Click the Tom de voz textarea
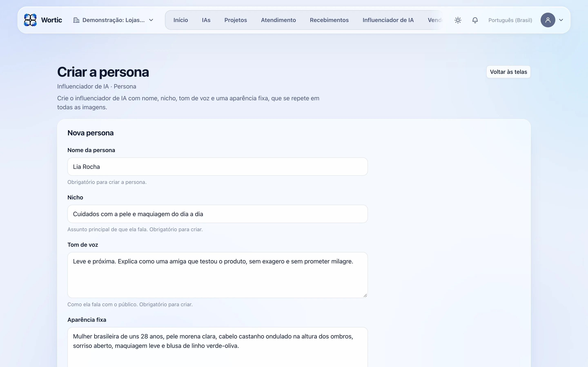Screen dimensions: 588x367 [217, 275]
